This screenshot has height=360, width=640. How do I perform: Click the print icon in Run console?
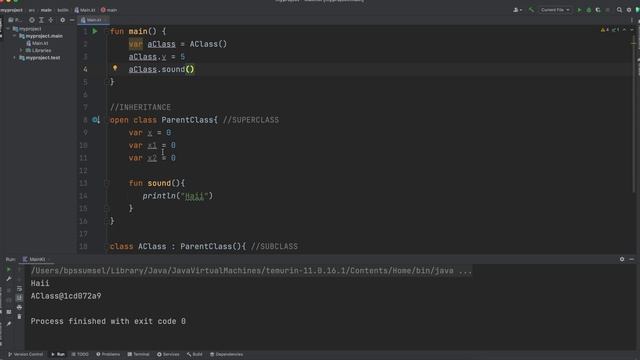19,307
